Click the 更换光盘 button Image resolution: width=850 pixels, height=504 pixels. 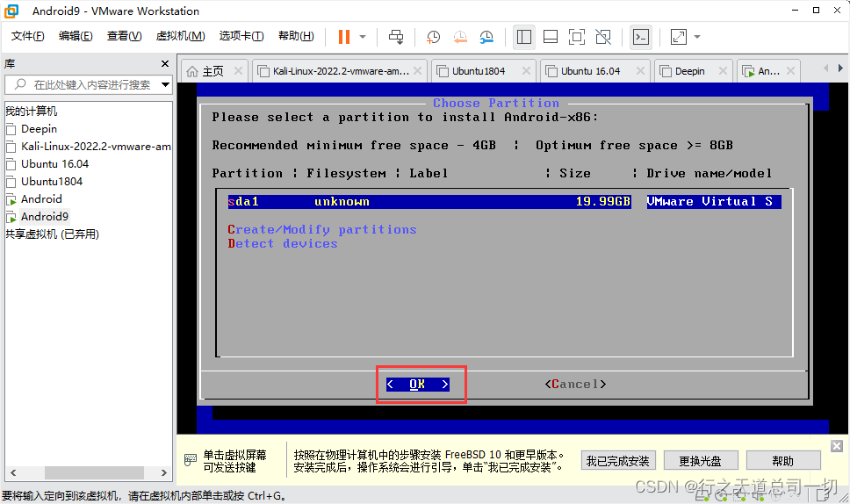pyautogui.click(x=701, y=461)
